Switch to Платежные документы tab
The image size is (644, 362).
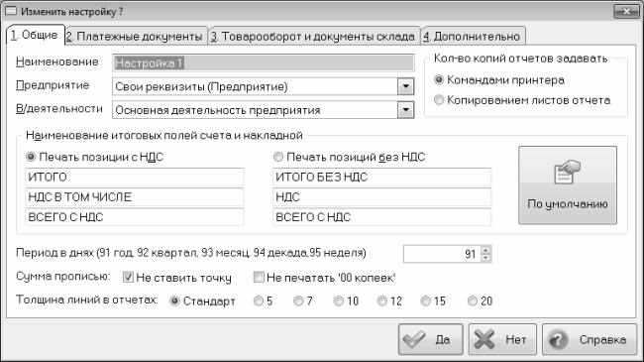136,36
